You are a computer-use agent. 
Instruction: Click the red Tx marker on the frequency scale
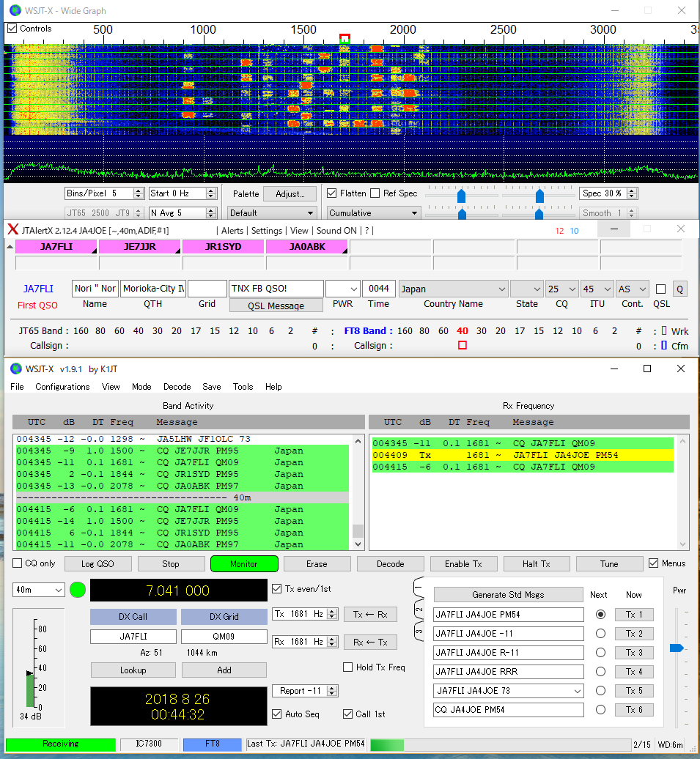point(345,38)
